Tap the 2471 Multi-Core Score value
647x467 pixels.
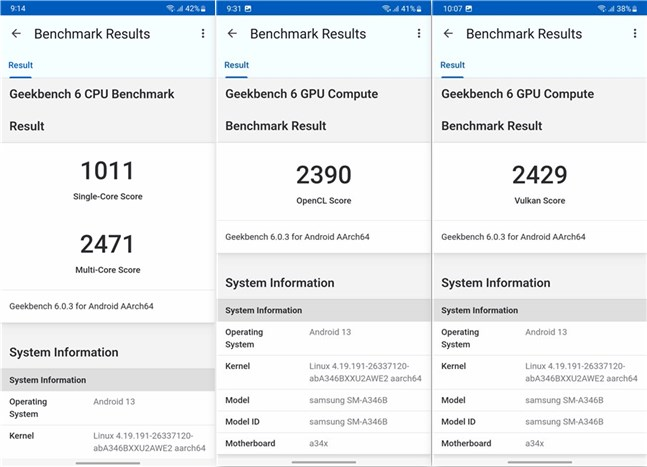pyautogui.click(x=107, y=244)
